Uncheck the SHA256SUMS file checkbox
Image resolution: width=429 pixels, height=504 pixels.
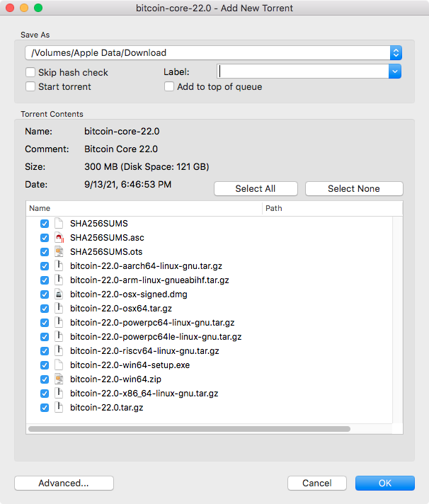tap(45, 224)
